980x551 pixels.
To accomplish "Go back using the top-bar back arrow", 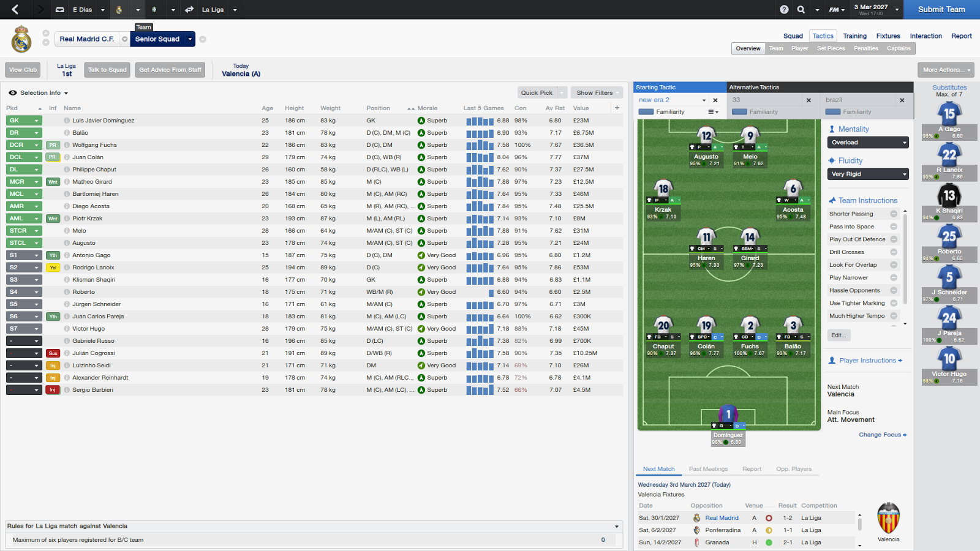I will (15, 9).
